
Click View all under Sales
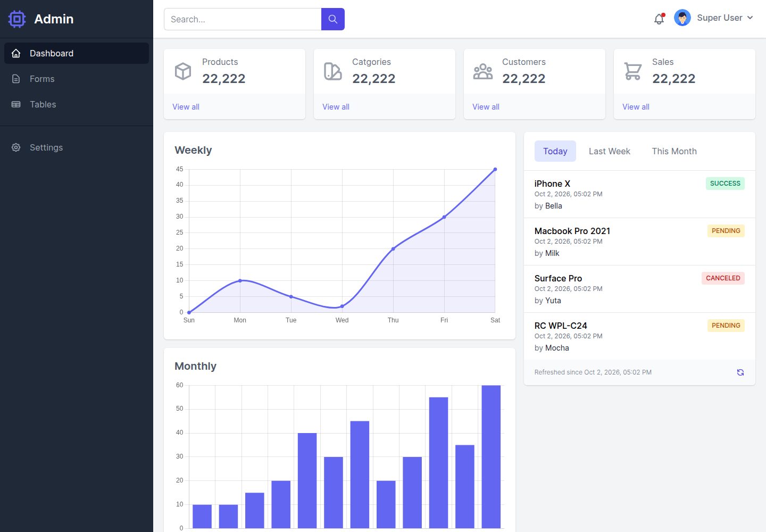point(636,107)
